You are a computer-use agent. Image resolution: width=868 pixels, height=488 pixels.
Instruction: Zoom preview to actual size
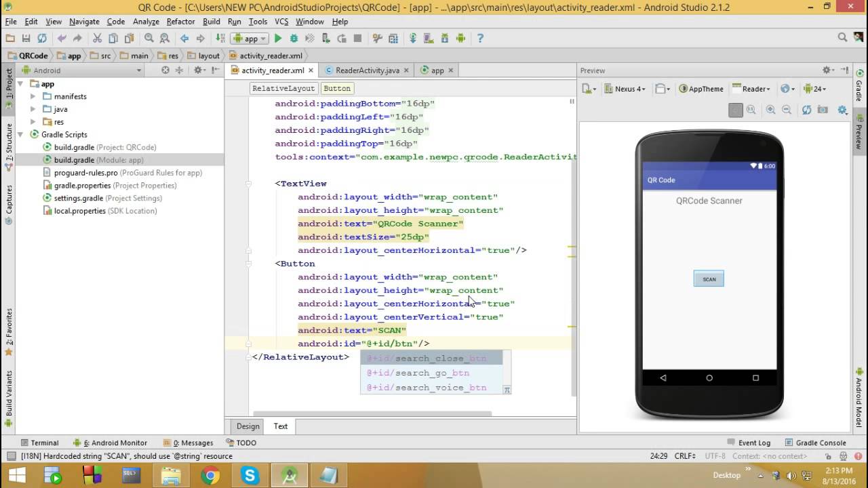[x=751, y=110]
